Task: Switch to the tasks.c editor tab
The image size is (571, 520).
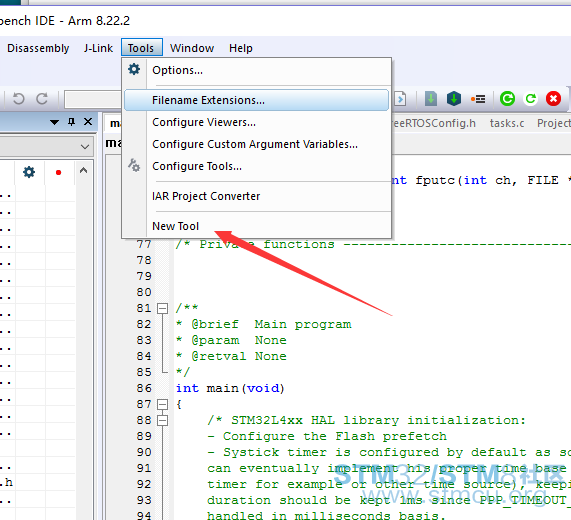Action: [x=507, y=123]
